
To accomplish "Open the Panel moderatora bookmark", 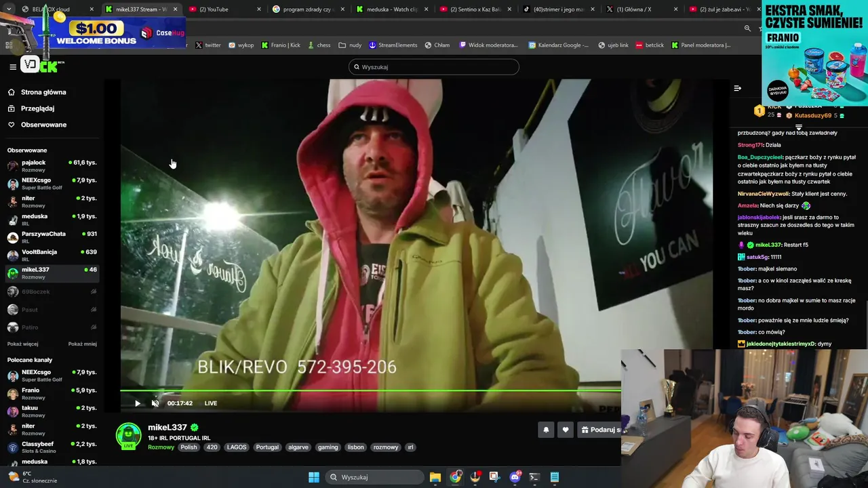I will (x=701, y=45).
